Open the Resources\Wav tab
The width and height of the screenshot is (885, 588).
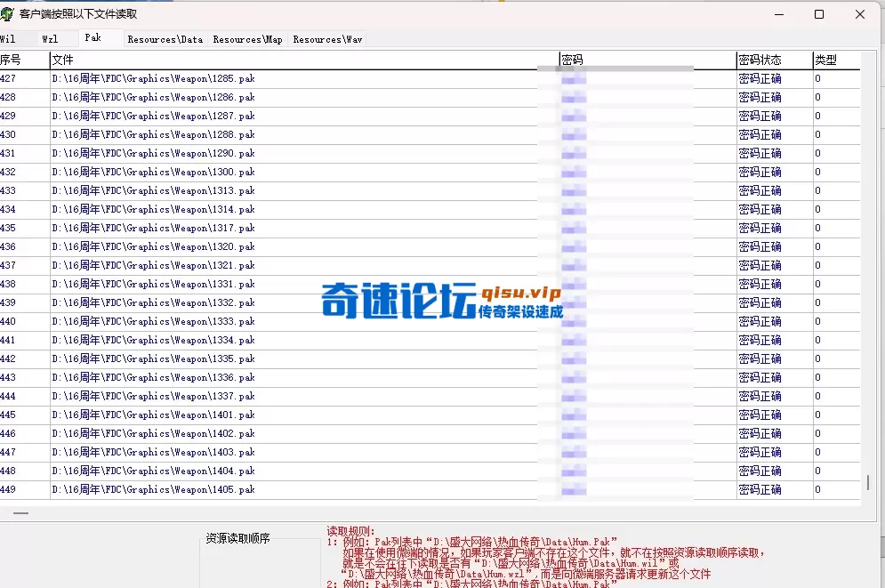click(x=327, y=39)
